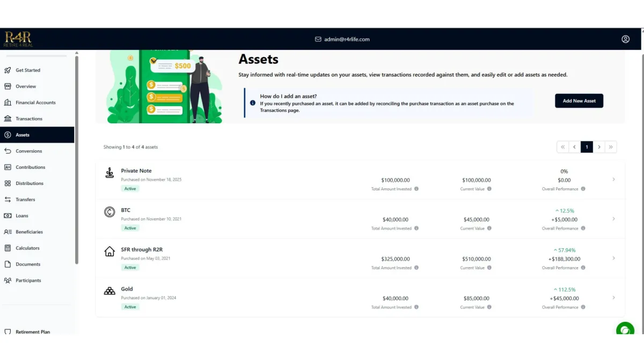Screen dimensions: 644x362
Task: Click the Beneficiaries people-list icon
Action: click(8, 232)
